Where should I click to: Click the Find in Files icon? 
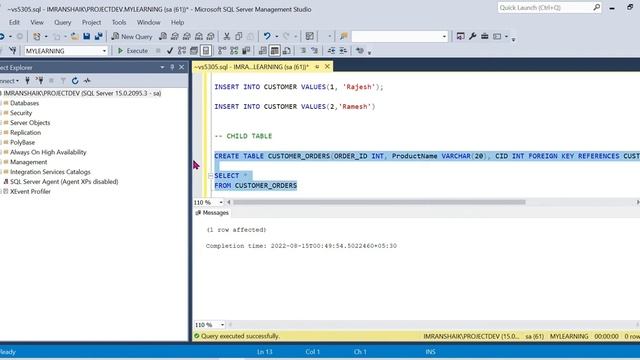click(x=344, y=36)
